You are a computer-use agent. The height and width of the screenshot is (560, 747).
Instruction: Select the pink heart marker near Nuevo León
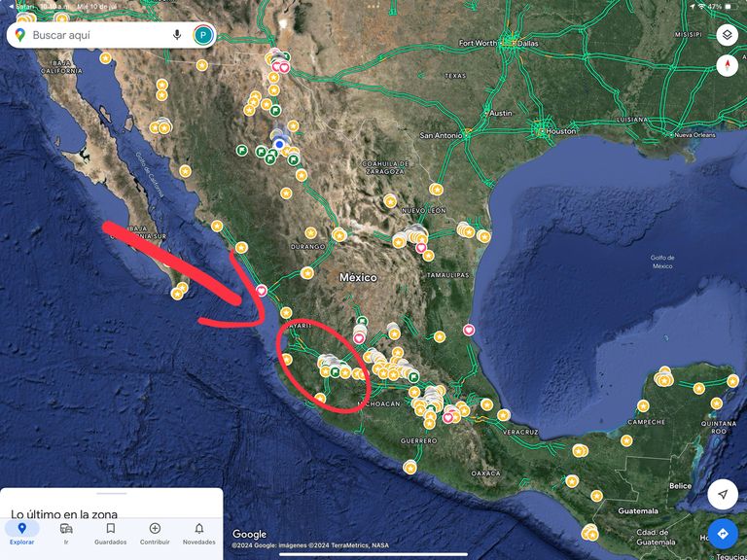[421, 248]
